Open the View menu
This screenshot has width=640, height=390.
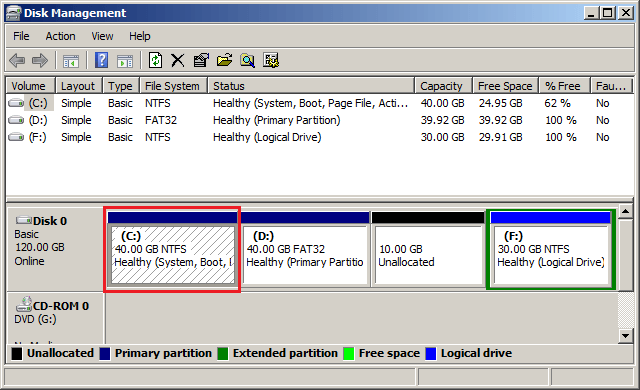point(102,36)
